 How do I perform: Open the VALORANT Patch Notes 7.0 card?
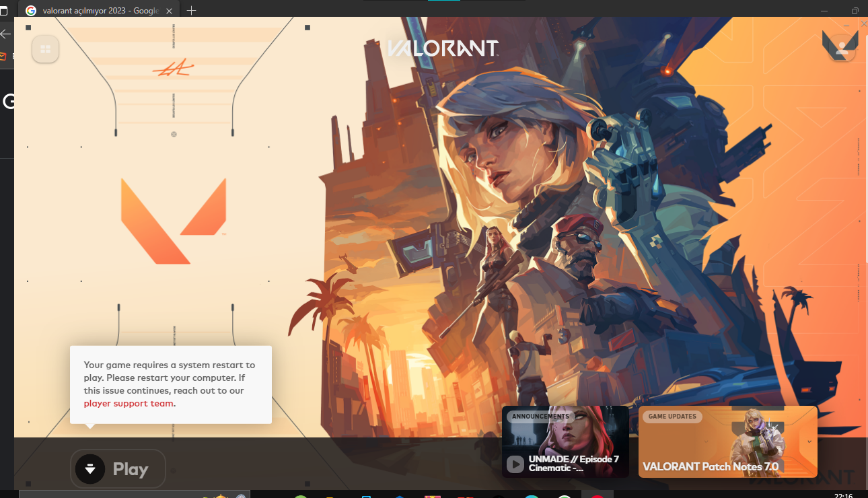point(728,441)
